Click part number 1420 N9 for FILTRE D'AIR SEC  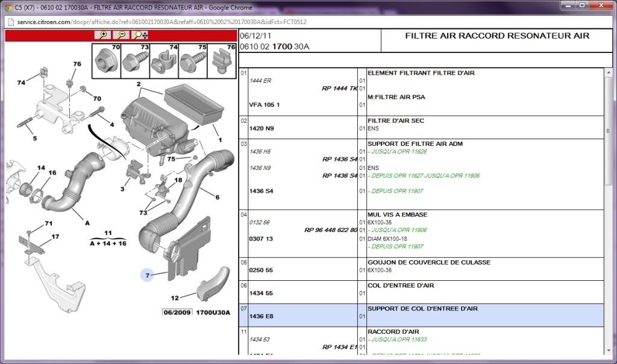coord(261,128)
